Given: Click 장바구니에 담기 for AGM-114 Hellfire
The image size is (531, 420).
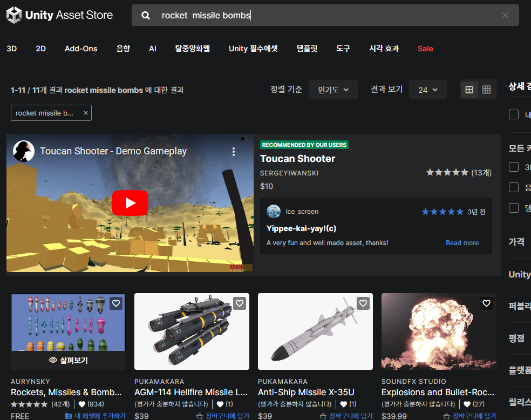Looking at the screenshot, I should tap(227, 416).
